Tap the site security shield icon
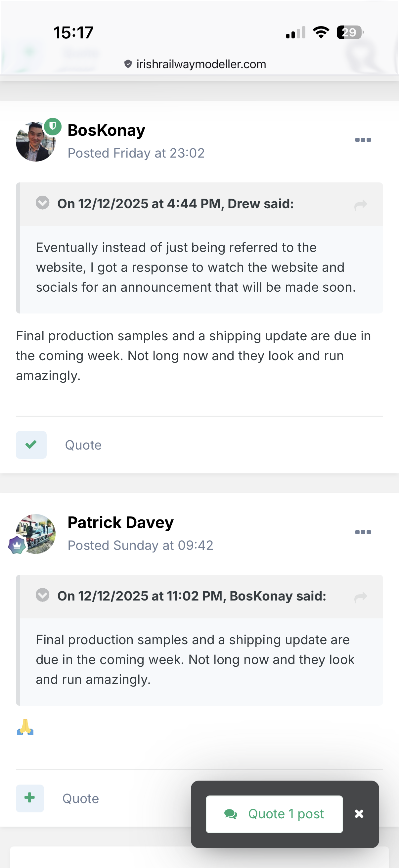Screen dimensions: 399x868 tap(128, 64)
